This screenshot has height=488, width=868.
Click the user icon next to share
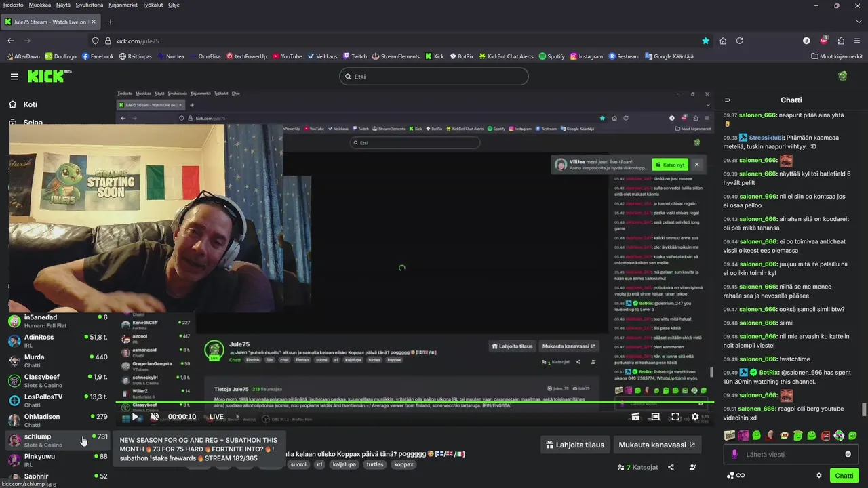pyautogui.click(x=692, y=467)
